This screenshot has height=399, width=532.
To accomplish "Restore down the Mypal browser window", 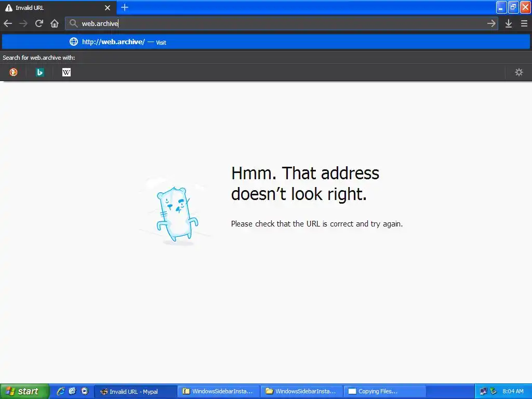I will (x=513, y=7).
